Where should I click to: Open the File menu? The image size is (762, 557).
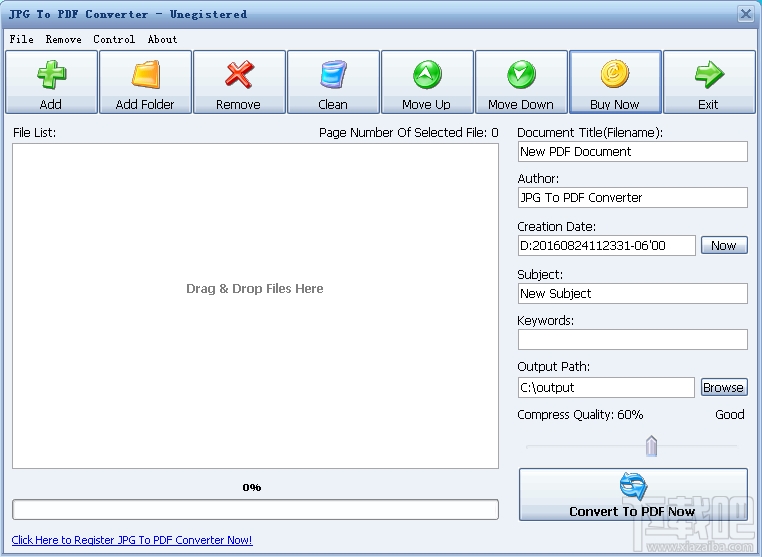pos(21,39)
